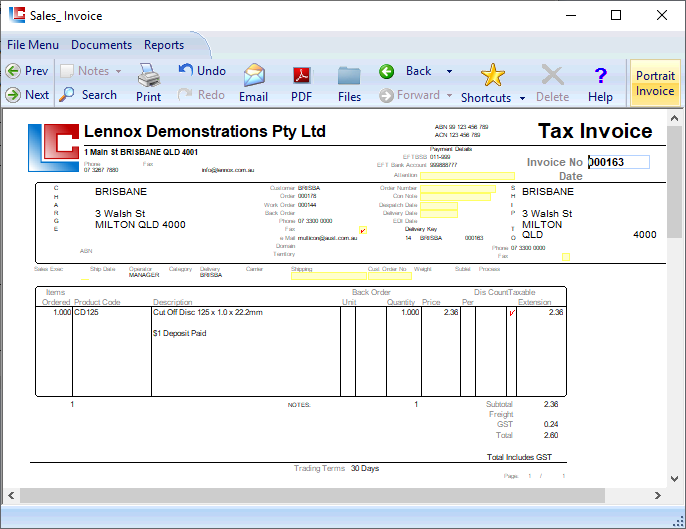Toggle the Taxable checkbox on CD125 line
The height and width of the screenshot is (529, 686).
pyautogui.click(x=511, y=313)
